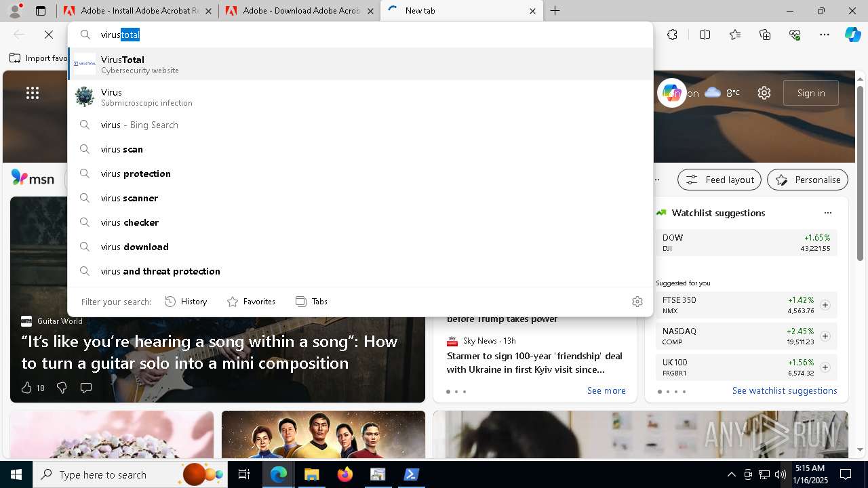
Task: Click See more news link
Action: click(606, 390)
